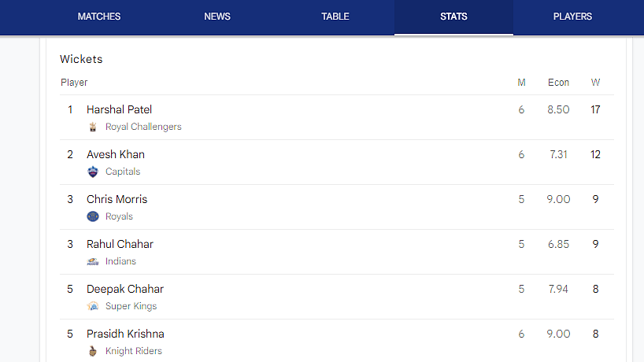
Task: Click the Super Kings team logo icon
Action: pyautogui.click(x=93, y=306)
